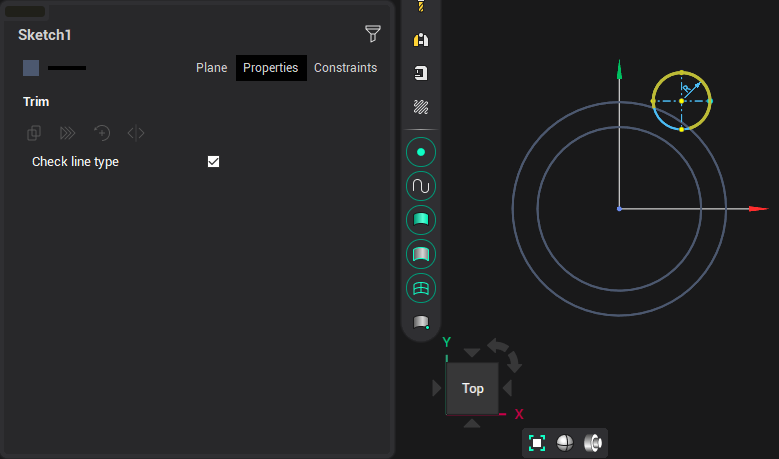
Task: Select the black line style sample
Action: point(67,68)
